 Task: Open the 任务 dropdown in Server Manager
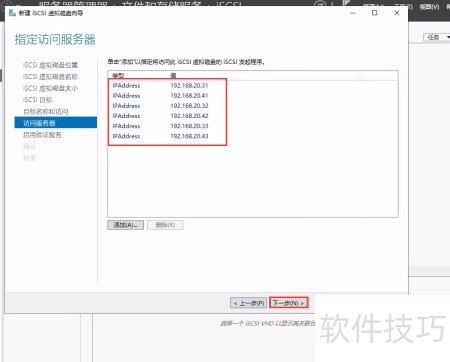coord(436,37)
